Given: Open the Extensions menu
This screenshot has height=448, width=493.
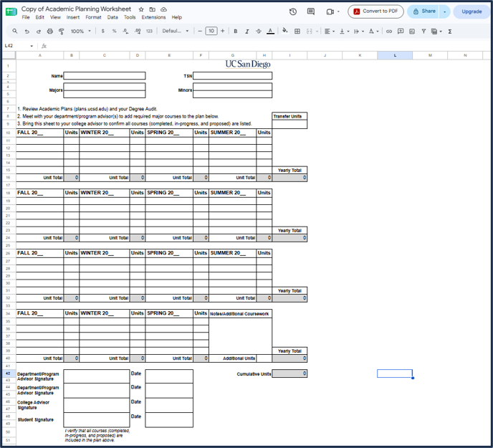Looking at the screenshot, I should point(153,17).
